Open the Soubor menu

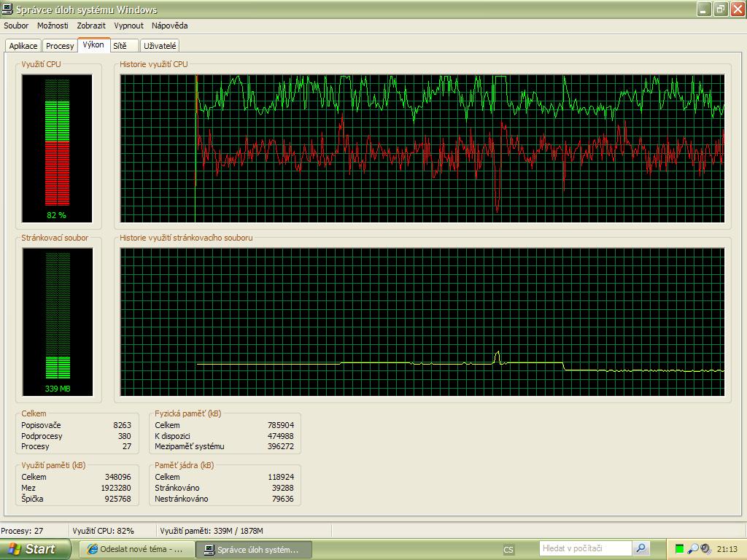coord(16,26)
